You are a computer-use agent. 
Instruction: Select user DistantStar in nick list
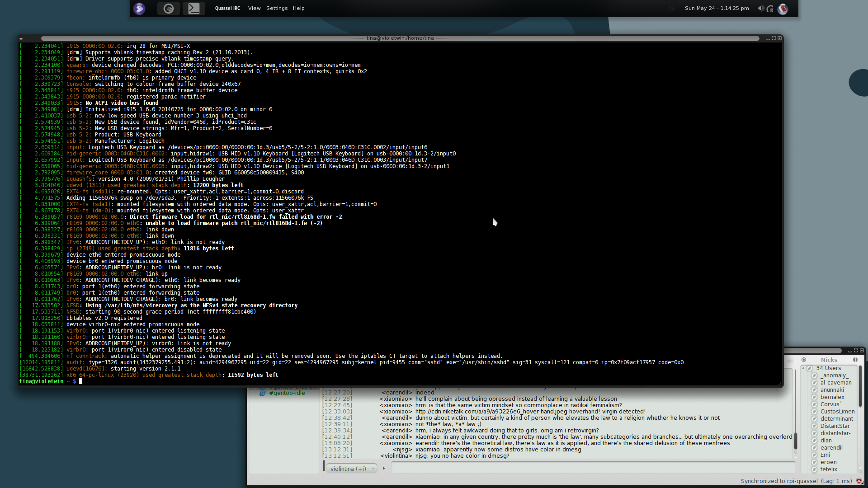click(x=835, y=426)
